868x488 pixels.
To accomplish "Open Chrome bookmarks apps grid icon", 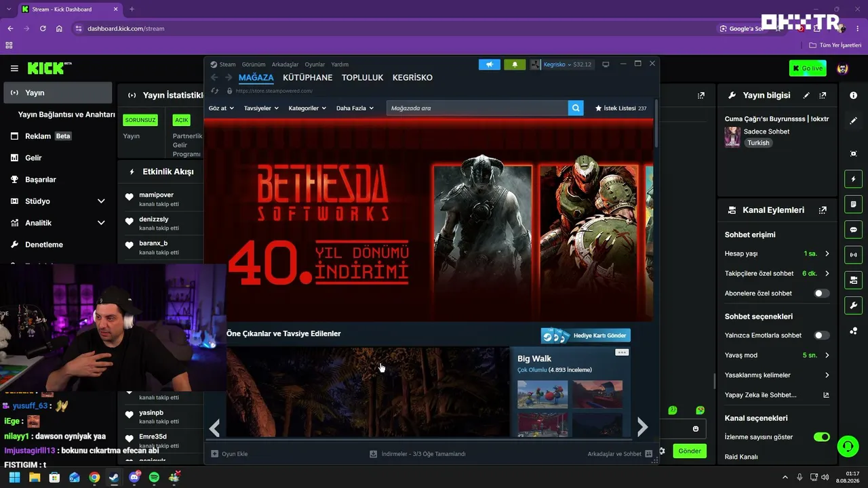I will pos(9,45).
